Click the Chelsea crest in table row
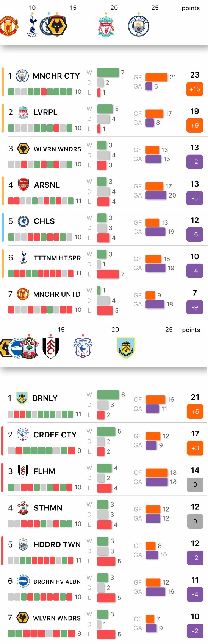The width and height of the screenshot is (208, 644). 23,221
